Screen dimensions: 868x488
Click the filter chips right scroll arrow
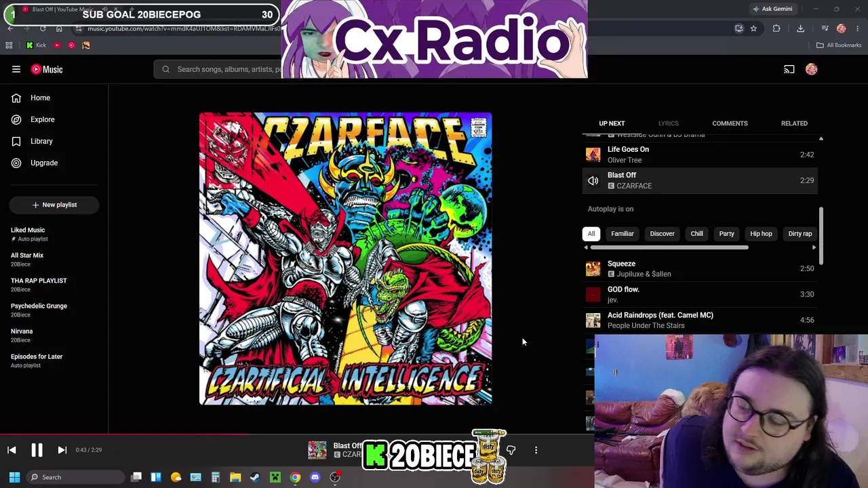click(814, 247)
